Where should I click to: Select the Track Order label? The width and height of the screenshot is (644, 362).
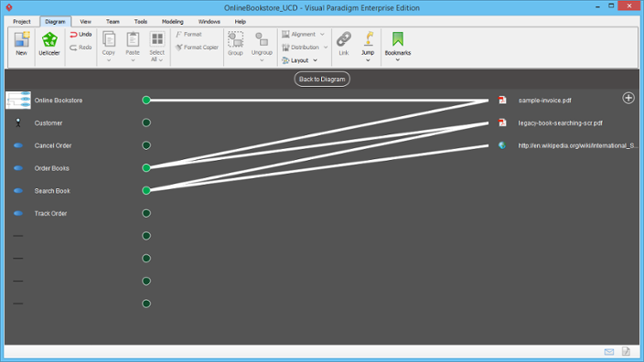[x=50, y=213]
